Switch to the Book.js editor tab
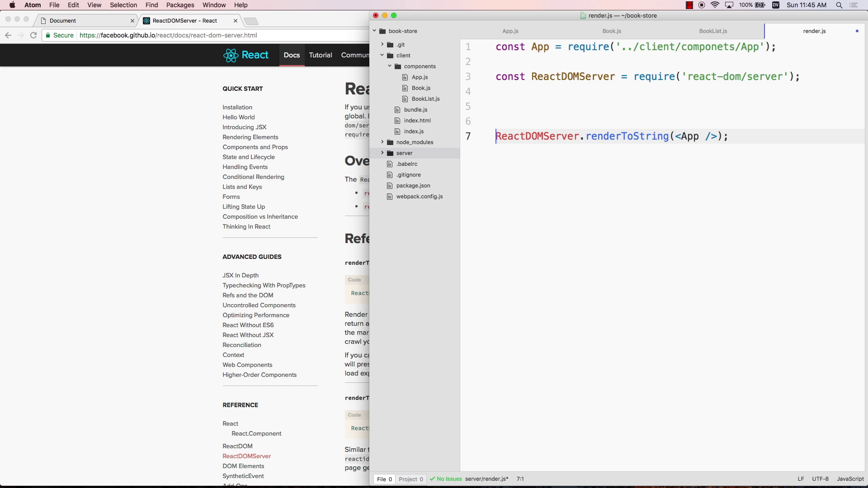 pyautogui.click(x=612, y=31)
